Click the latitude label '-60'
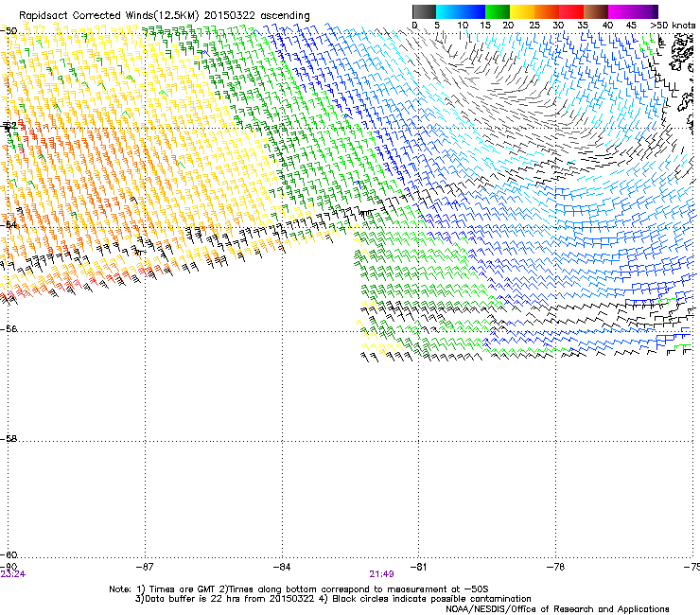This screenshot has width=700, height=615. (x=9, y=554)
